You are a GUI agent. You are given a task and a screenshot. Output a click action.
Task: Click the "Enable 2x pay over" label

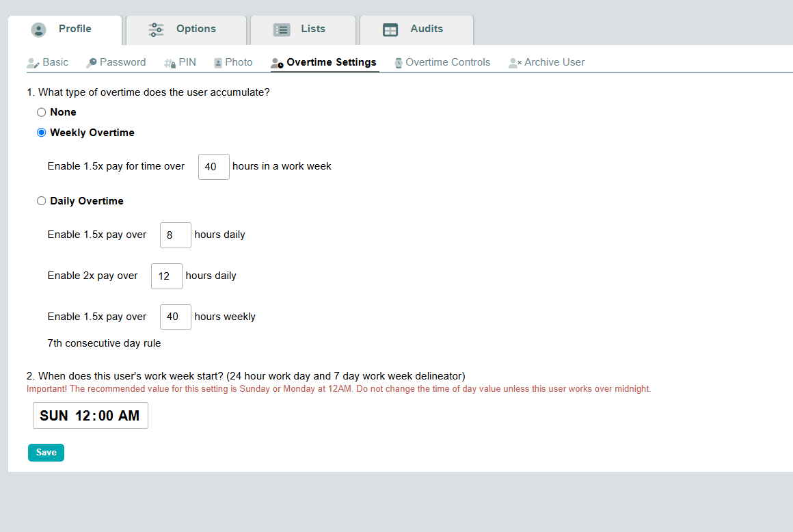click(x=92, y=276)
